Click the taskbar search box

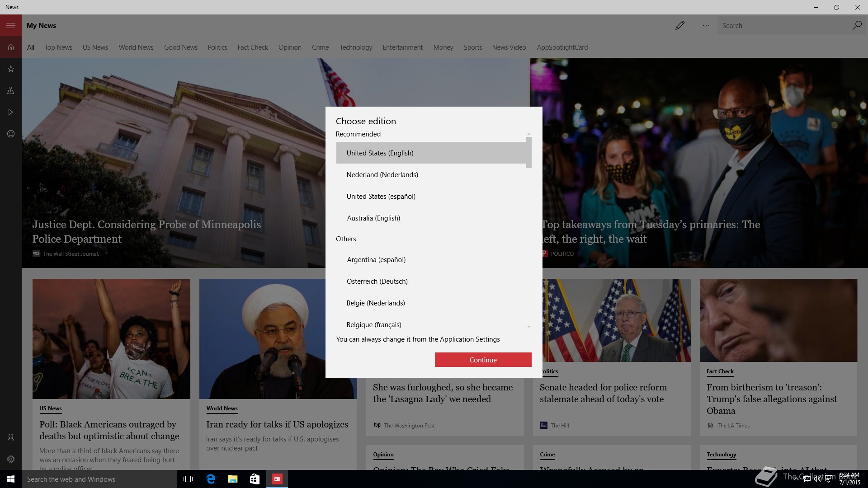click(99, 479)
